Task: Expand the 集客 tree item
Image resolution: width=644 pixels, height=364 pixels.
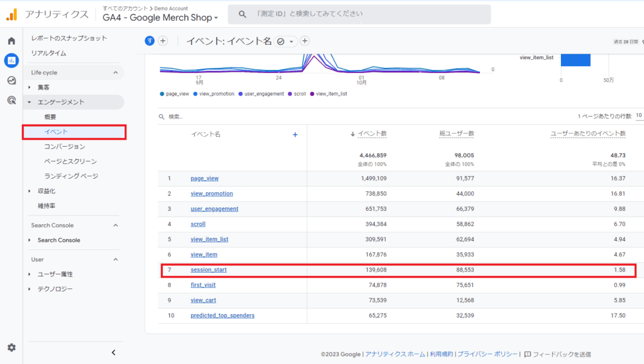Action: [x=29, y=87]
